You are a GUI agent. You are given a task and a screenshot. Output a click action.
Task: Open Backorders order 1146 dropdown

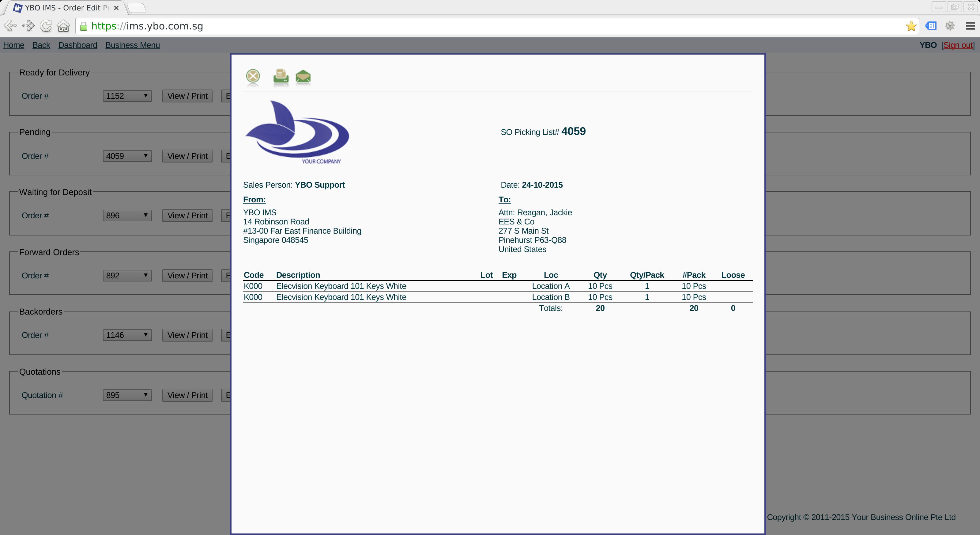click(x=127, y=335)
